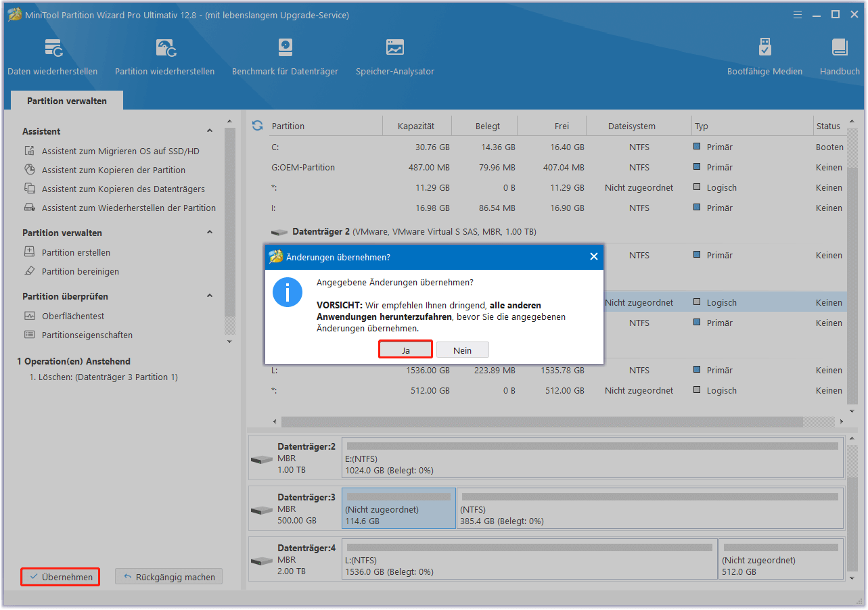Select G:OEM-Partition row

[x=557, y=168]
